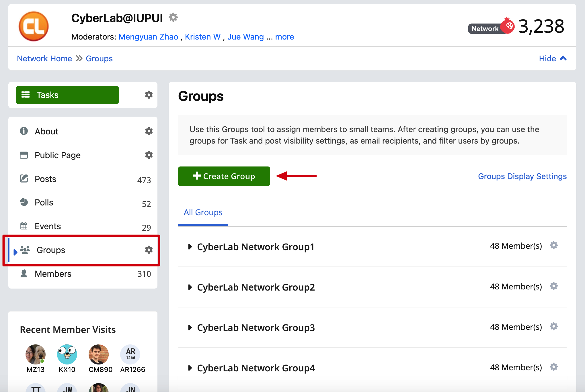Expand CyberLab Network Group3 disclosure triangle
The height and width of the screenshot is (392, 585).
point(190,328)
